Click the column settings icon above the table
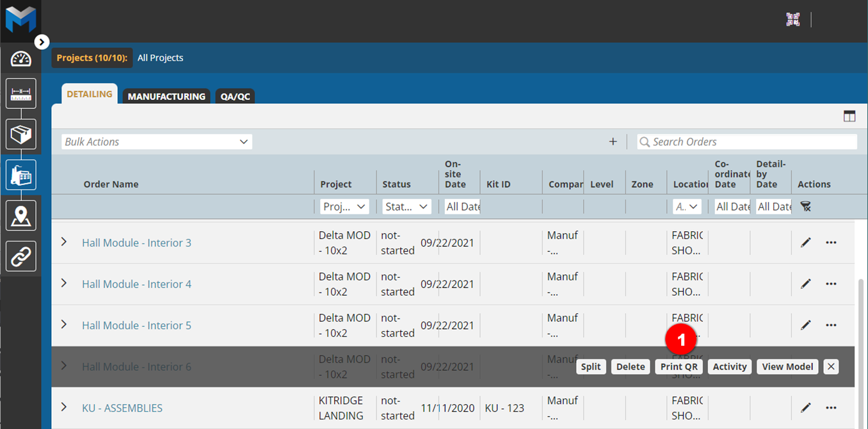This screenshot has height=429, width=868. click(x=849, y=116)
